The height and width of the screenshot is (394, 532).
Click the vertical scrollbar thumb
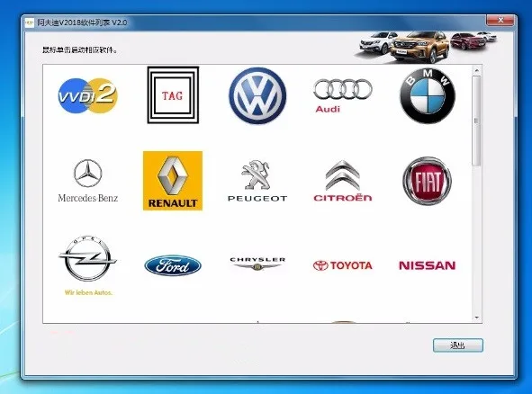(x=477, y=121)
